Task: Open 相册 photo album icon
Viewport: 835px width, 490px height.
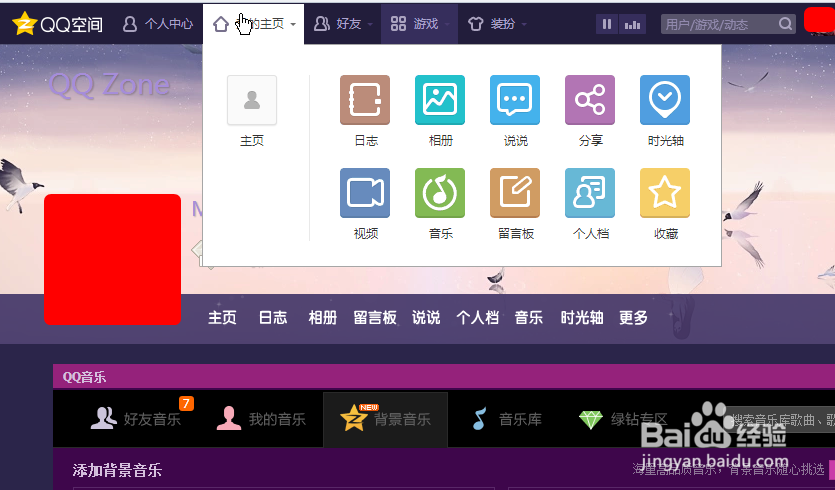Action: pos(440,100)
